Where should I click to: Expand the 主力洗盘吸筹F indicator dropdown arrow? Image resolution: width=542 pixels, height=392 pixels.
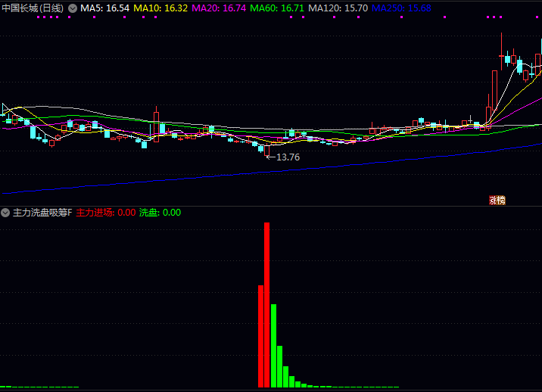[5, 212]
